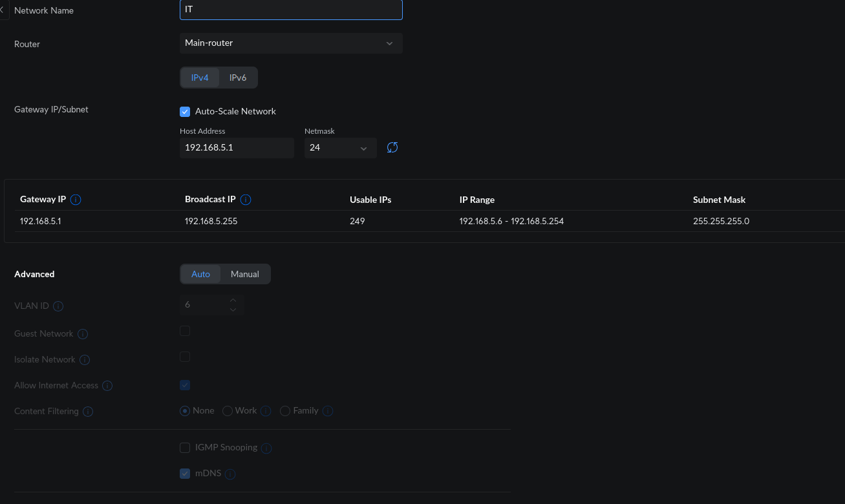Click the info icon beside Work filter
Image resolution: width=845 pixels, height=504 pixels.
click(x=266, y=411)
